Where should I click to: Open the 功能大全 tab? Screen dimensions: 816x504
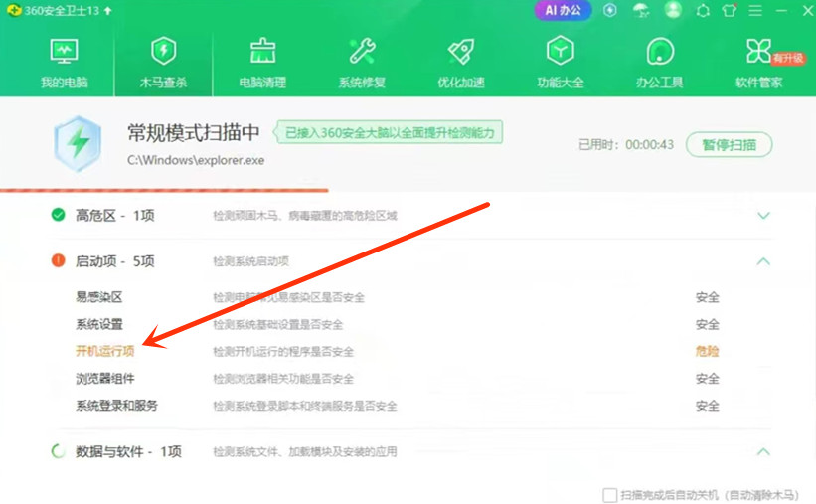560,64
